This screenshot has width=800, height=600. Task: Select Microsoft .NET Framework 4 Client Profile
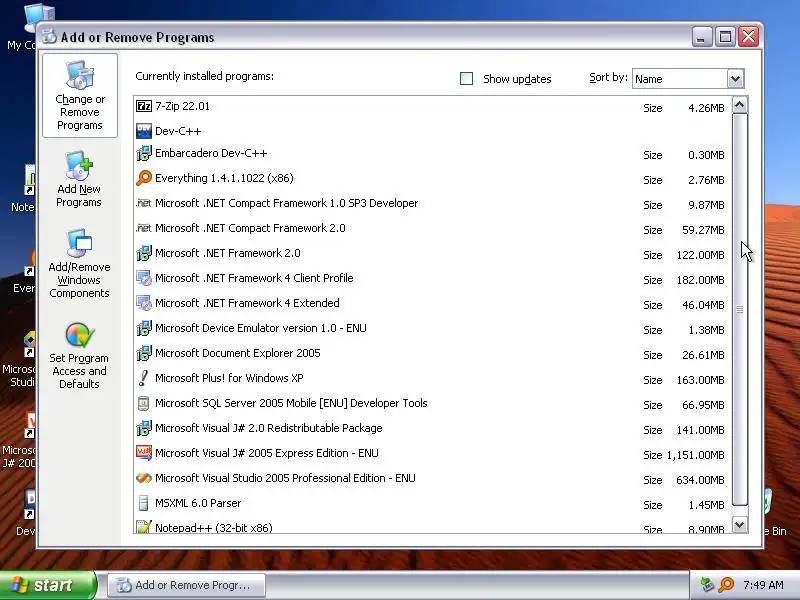click(x=432, y=278)
